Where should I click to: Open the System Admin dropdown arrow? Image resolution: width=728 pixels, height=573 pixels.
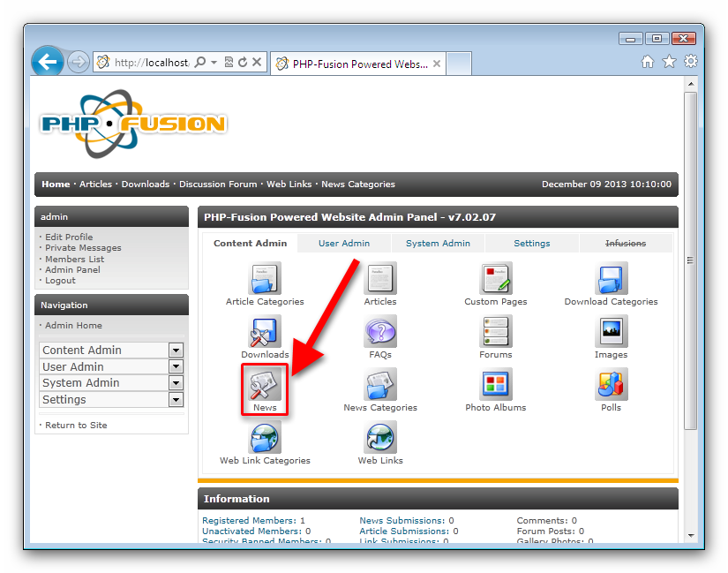click(176, 383)
